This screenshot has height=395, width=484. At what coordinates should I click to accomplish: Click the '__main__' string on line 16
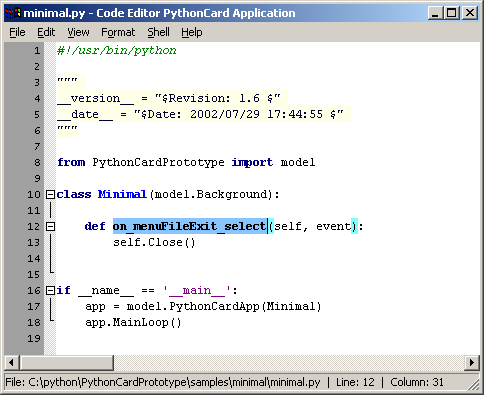[197, 290]
